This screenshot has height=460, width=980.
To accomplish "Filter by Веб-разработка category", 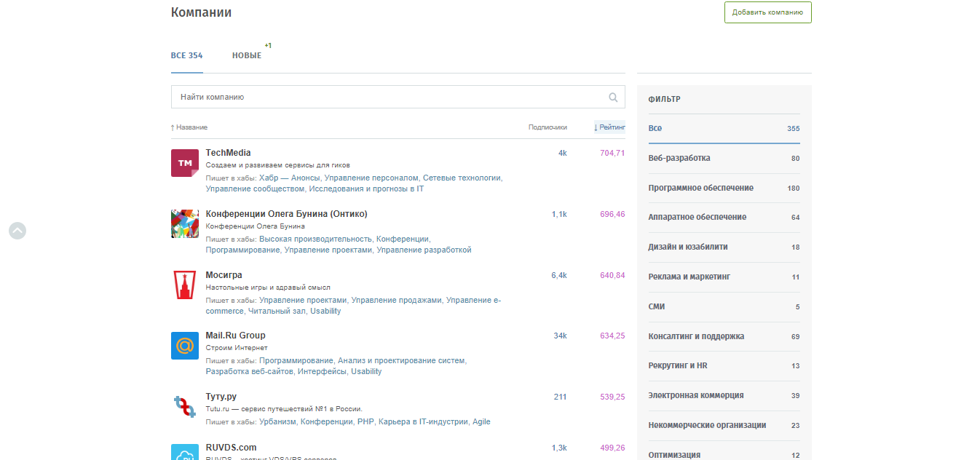I will point(679,158).
